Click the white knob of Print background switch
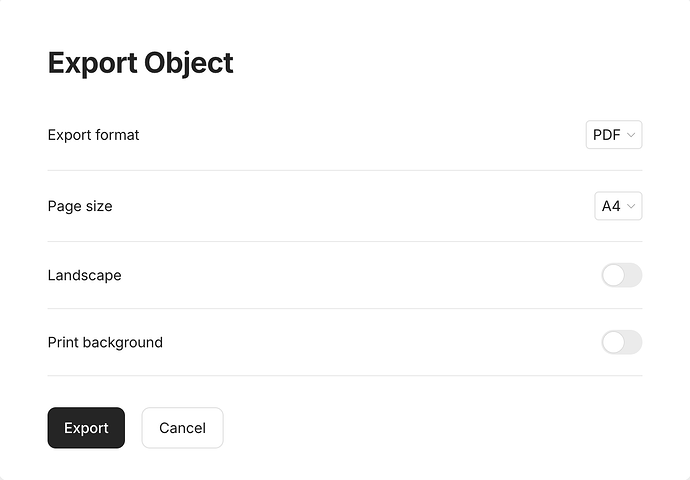 (x=613, y=342)
